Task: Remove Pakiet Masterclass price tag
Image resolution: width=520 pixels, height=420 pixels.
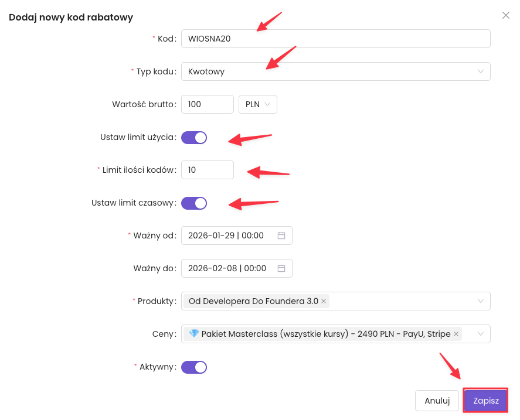Action: [x=456, y=334]
